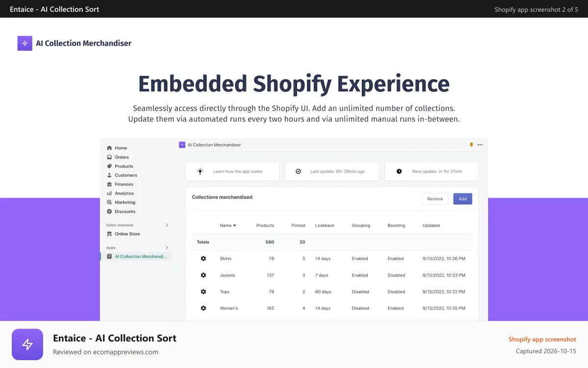Screen dimensions: 588x368
Task: Open Marketing in sidebar
Action: (x=125, y=202)
